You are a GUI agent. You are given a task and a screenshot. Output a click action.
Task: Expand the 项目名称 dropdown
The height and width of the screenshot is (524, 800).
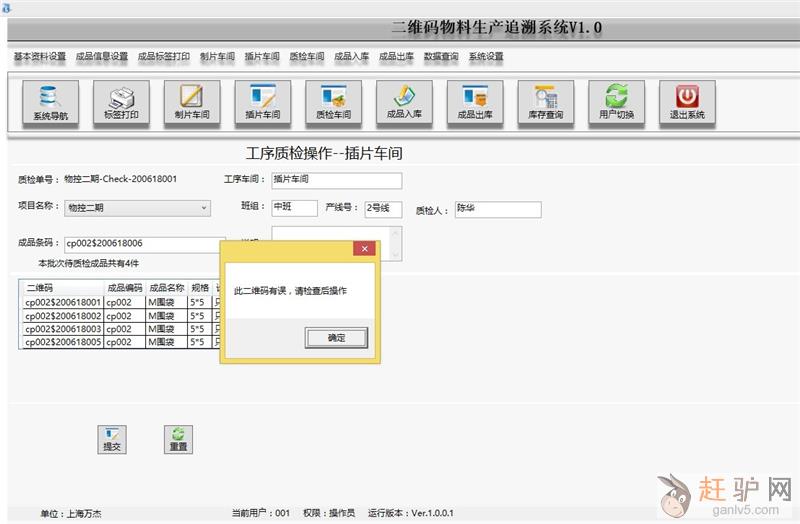(x=204, y=208)
